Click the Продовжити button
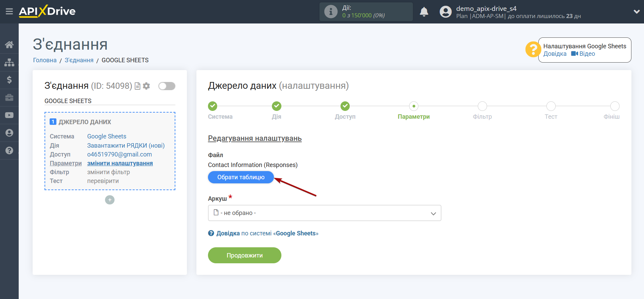644x299 pixels. click(x=245, y=255)
